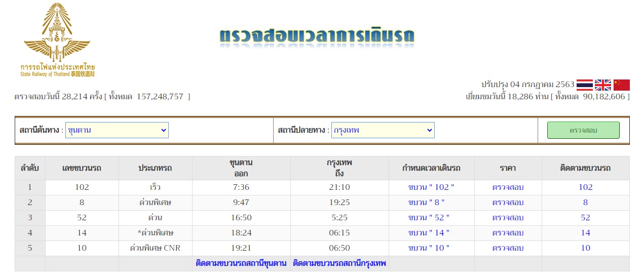Check price for train 102 row
The image size is (644, 279).
[508, 187]
